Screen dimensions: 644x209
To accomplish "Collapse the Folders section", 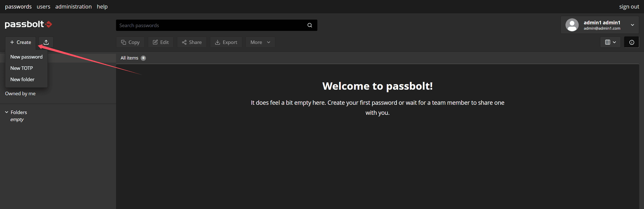I will point(7,112).
